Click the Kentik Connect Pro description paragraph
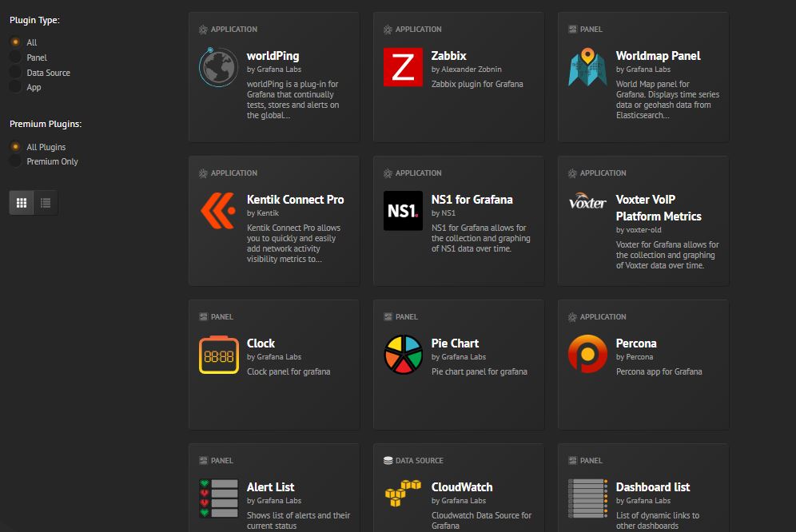796x532 pixels. point(293,243)
